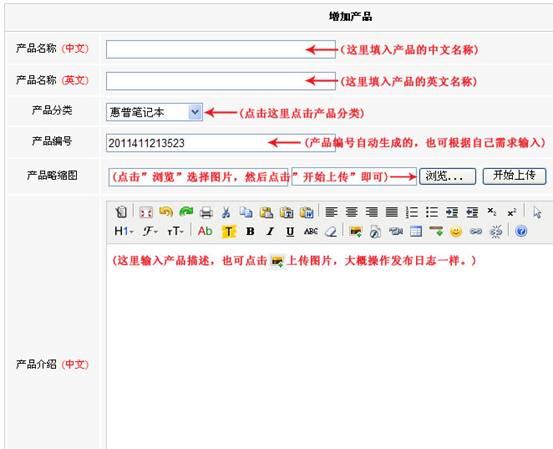
Task: Click the insert hyperlink icon
Action: tap(476, 231)
